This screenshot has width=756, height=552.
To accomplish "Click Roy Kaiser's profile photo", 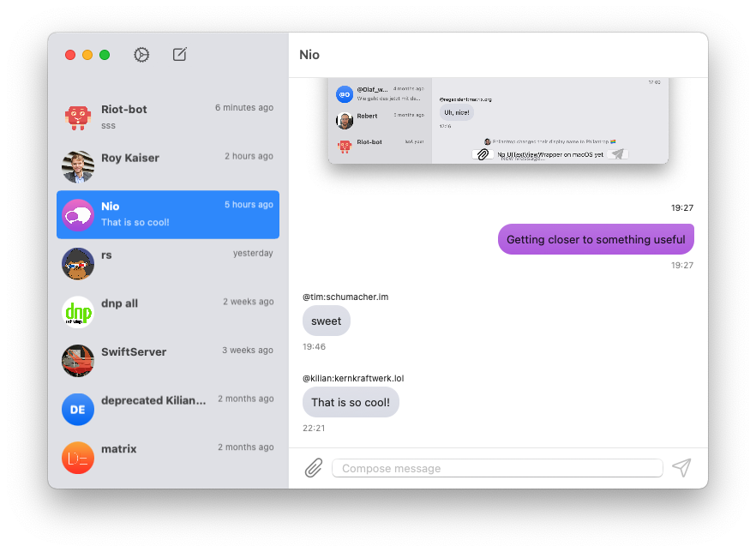I will click(x=78, y=165).
